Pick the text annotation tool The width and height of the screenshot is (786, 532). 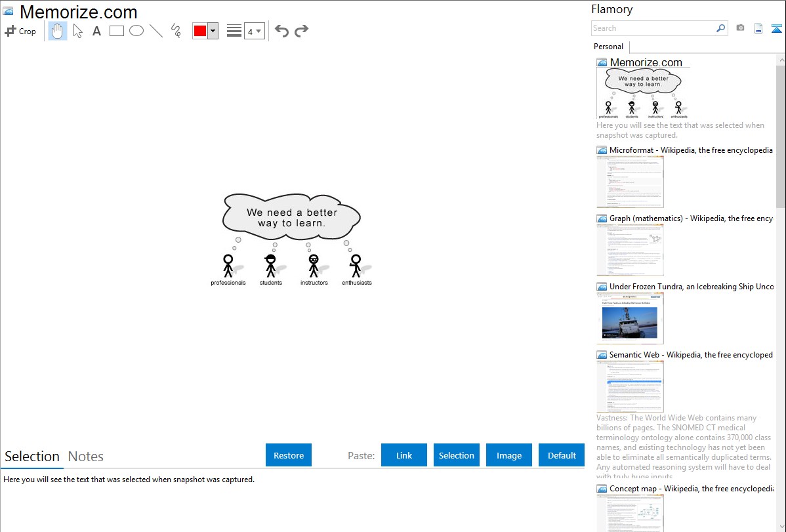(96, 31)
